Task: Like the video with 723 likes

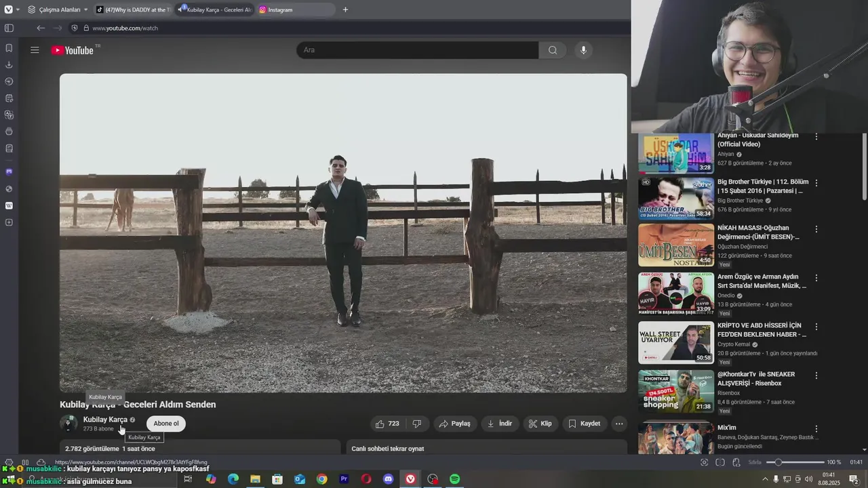Action: [x=388, y=424]
